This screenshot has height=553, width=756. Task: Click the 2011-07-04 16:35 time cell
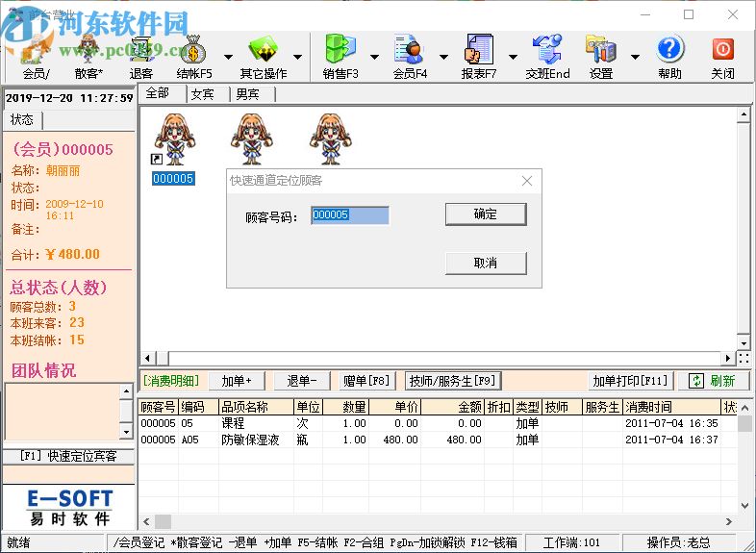coord(671,423)
